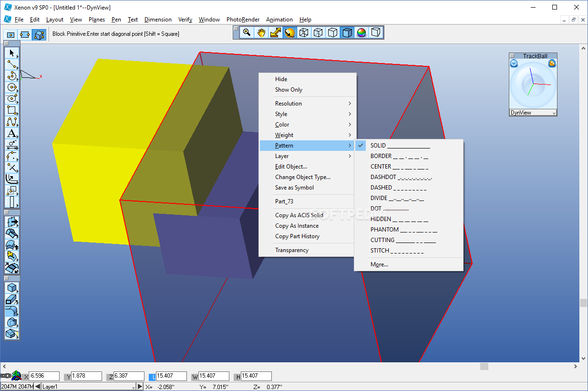Select the Ellipse tool
The width and height of the screenshot is (588, 391).
(x=12, y=99)
